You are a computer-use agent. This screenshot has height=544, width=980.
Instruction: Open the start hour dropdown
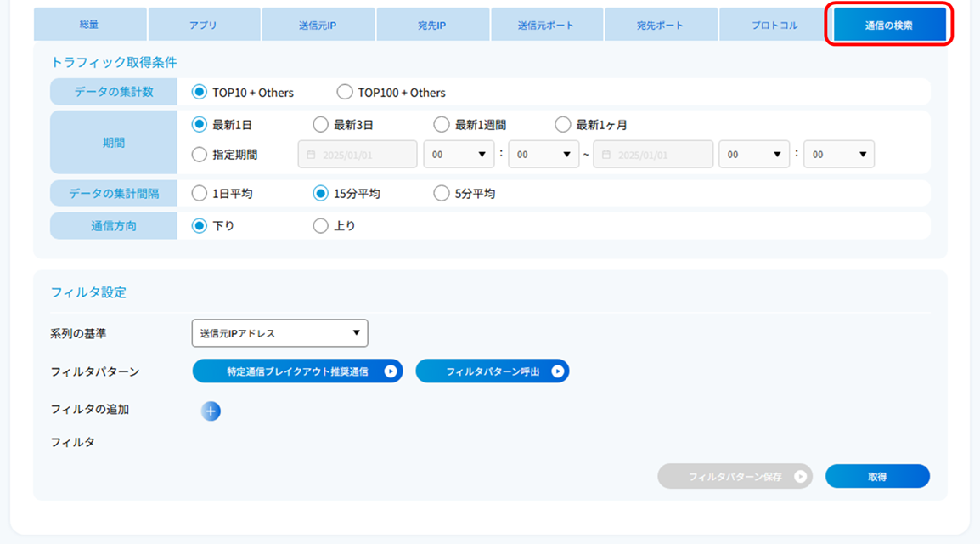pos(459,155)
